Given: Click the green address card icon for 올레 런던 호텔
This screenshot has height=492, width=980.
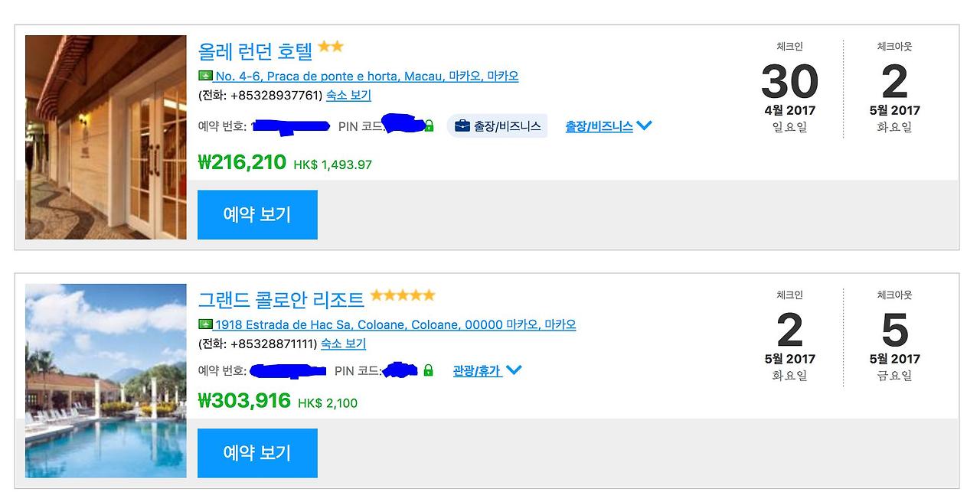Looking at the screenshot, I should coord(205,76).
